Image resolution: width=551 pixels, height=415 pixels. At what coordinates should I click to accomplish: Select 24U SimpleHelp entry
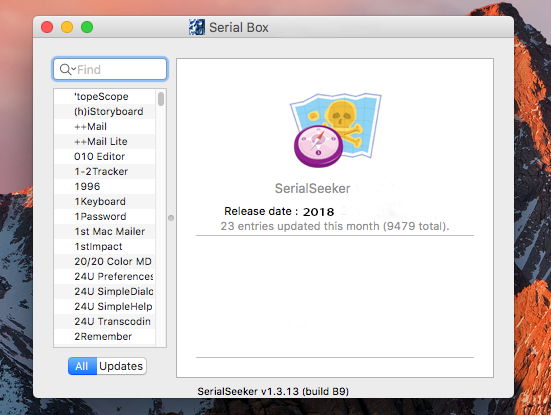point(105,306)
